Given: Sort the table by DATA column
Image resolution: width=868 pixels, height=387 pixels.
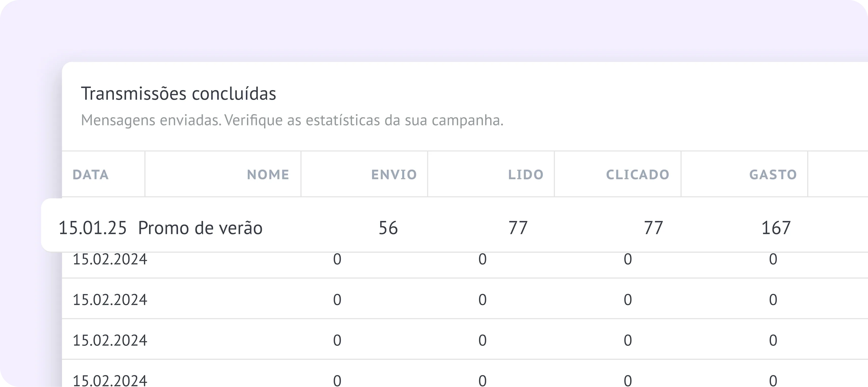Looking at the screenshot, I should [90, 174].
